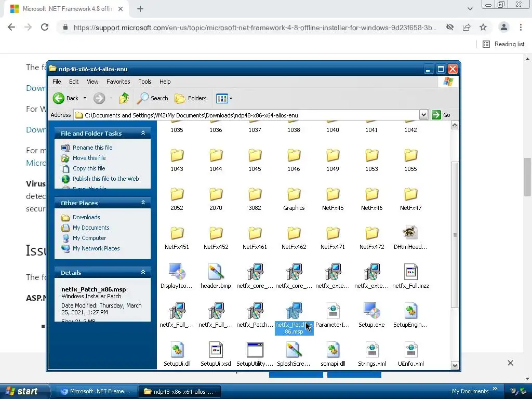The image size is (532, 399).
Task: Expand the Address bar dropdown
Action: 423,115
